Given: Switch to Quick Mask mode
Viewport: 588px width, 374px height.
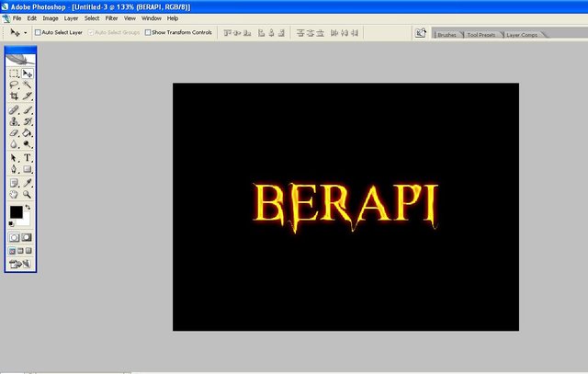Looking at the screenshot, I should 27,237.
